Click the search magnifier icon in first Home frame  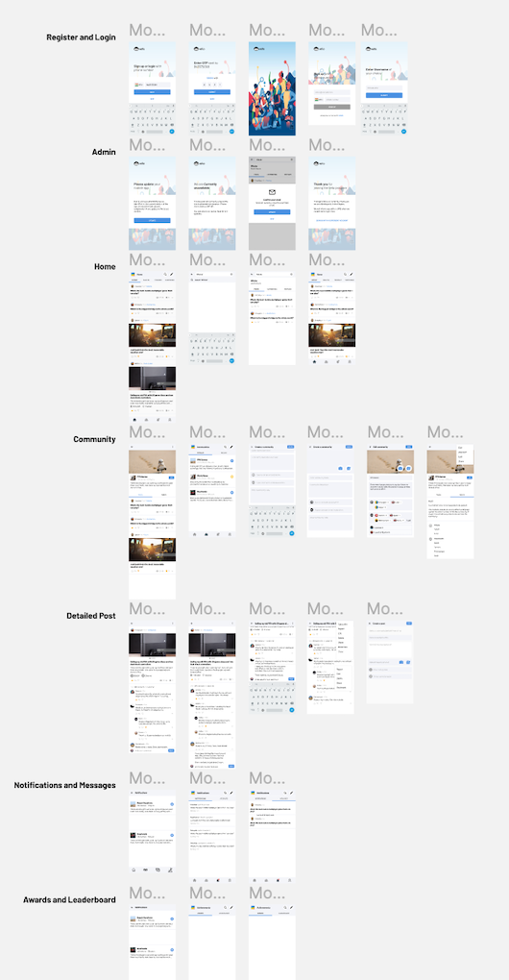pos(164,274)
